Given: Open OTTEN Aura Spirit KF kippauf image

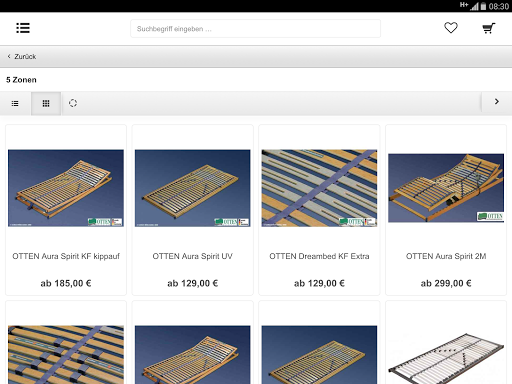Looking at the screenshot, I should coord(66,188).
